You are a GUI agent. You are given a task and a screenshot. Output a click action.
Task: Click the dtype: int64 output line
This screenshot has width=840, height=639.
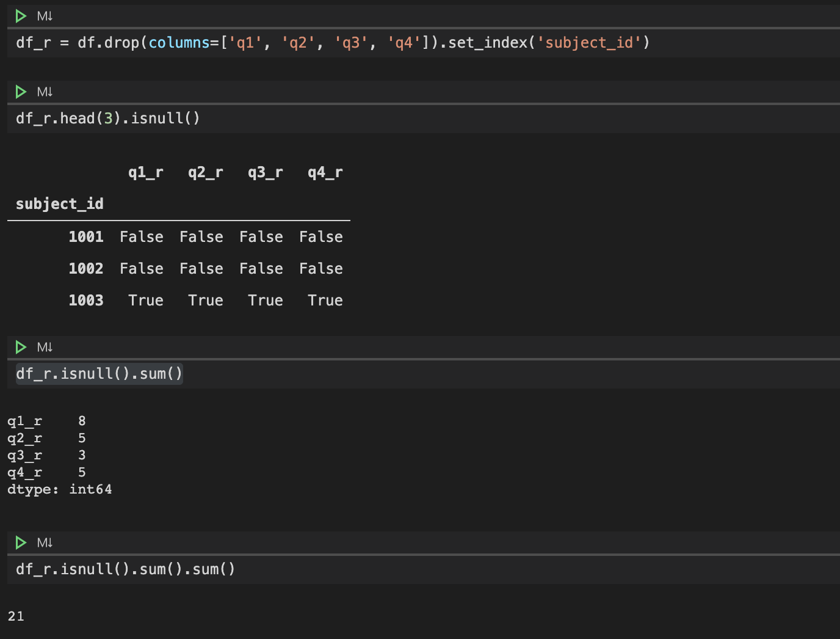tap(59, 489)
